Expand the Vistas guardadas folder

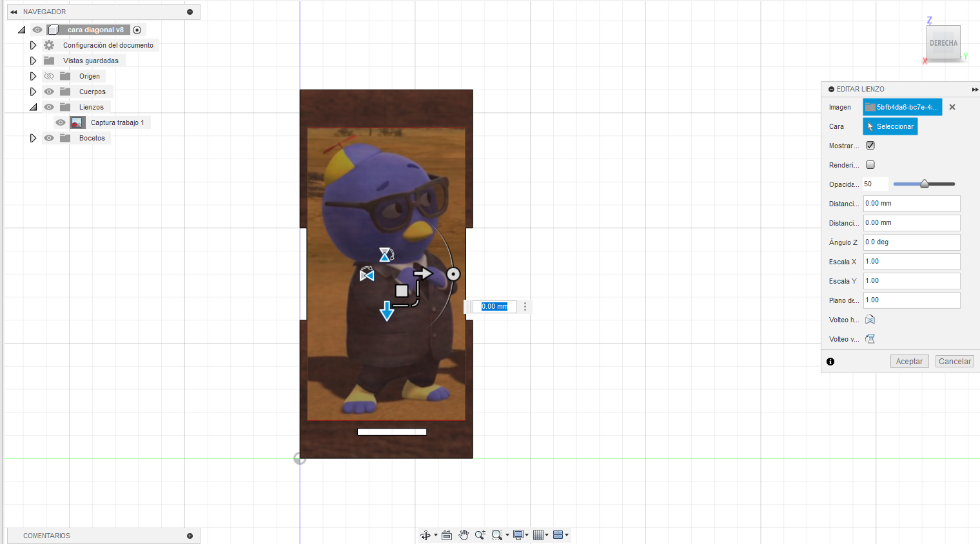click(33, 60)
